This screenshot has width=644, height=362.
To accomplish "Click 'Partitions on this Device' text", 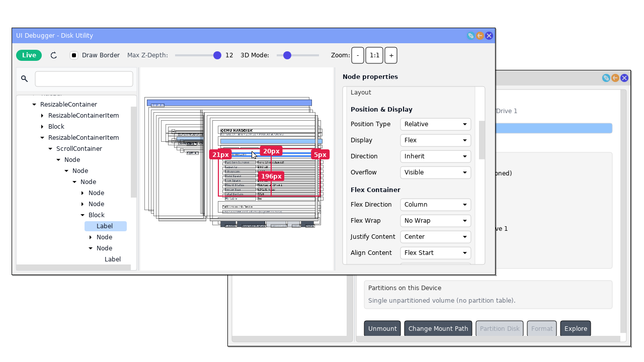I will coord(405,288).
